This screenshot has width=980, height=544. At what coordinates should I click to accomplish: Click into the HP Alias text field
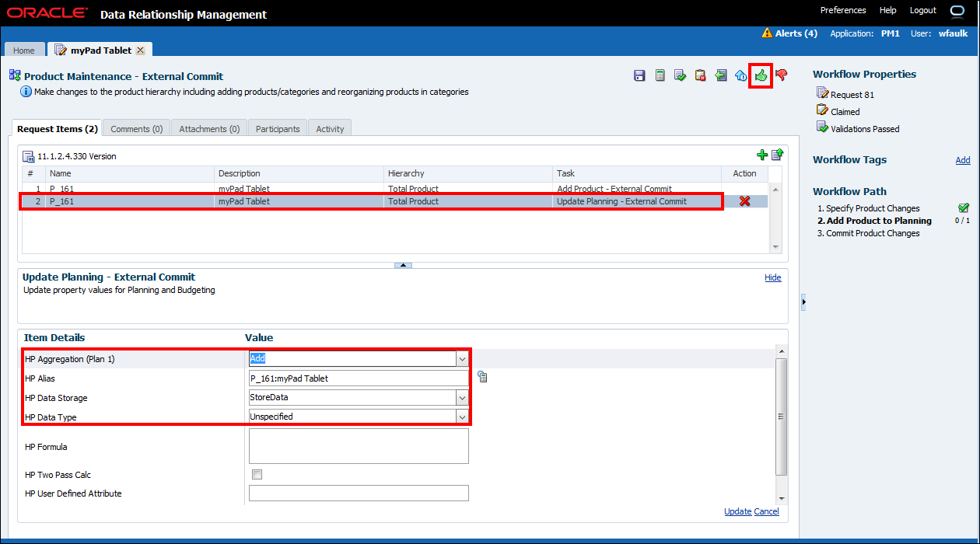click(x=359, y=378)
